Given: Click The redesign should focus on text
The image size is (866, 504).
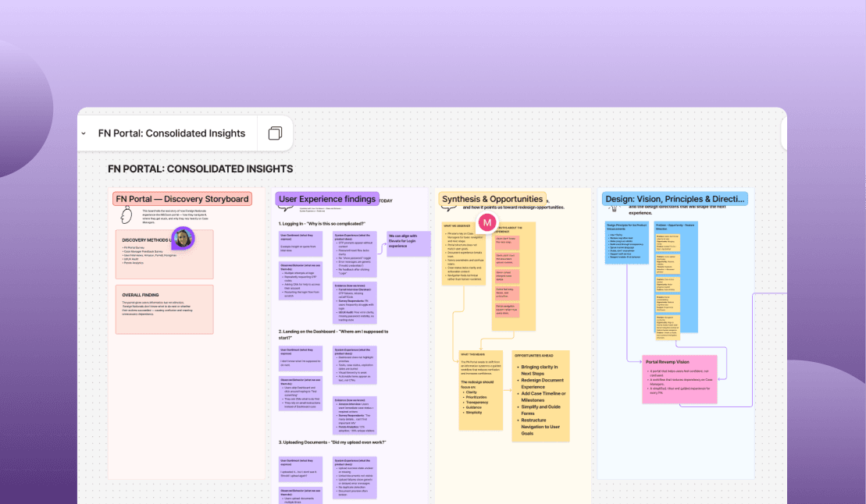Looking at the screenshot, I should click(x=477, y=384).
